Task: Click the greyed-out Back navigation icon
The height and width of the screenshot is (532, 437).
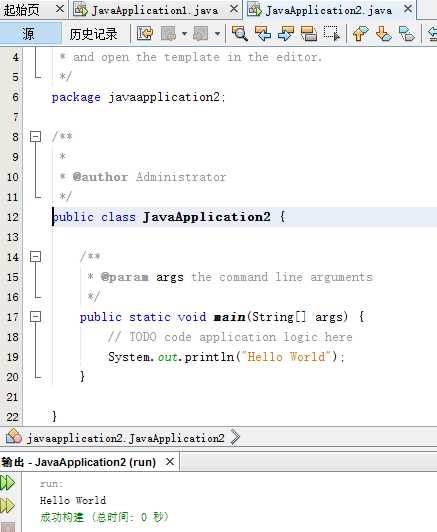Action: pyautogui.click(x=168, y=33)
